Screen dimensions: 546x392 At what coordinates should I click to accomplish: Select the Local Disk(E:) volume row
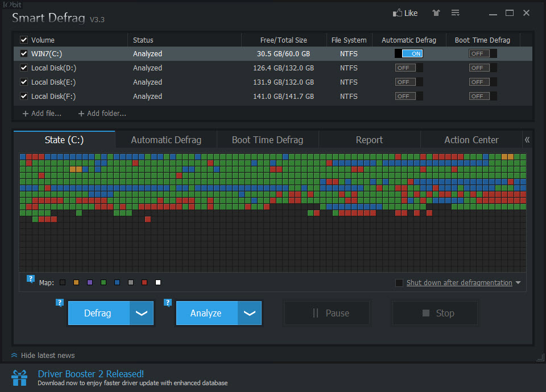click(273, 82)
